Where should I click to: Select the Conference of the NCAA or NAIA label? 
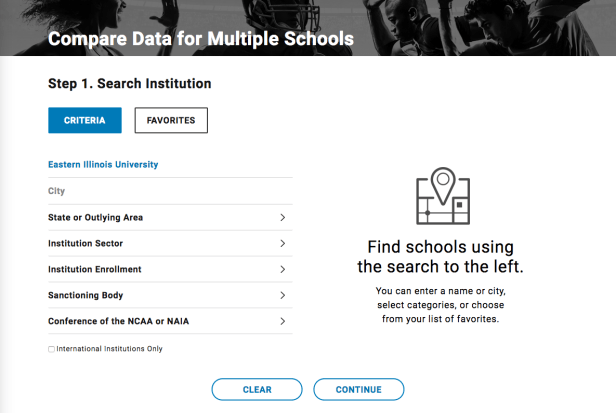(x=118, y=321)
